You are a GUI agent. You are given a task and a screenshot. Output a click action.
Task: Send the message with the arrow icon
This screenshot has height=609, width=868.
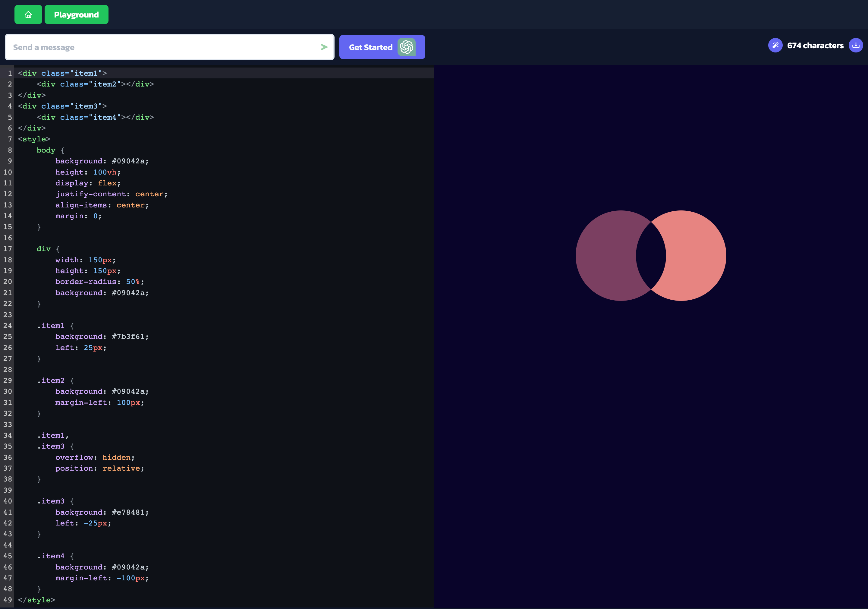(x=324, y=47)
